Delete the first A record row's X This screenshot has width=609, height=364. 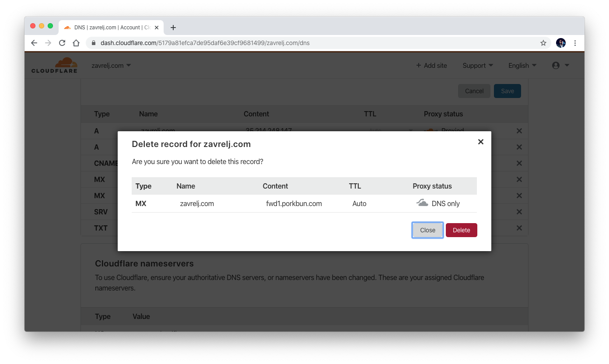click(519, 131)
